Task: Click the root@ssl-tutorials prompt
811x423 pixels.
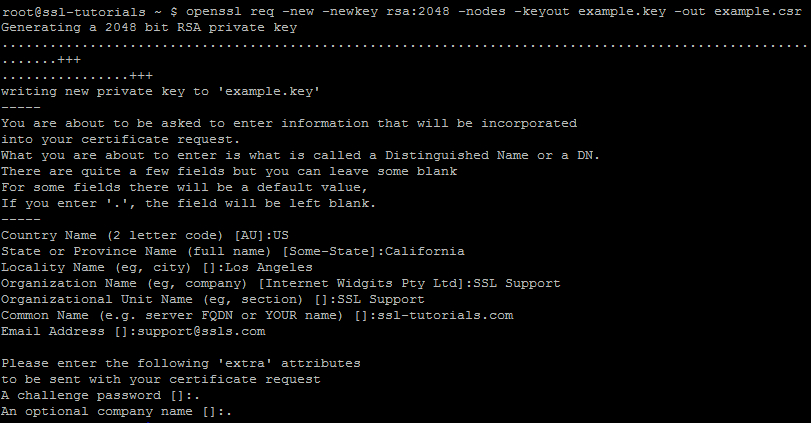Action: [73, 11]
